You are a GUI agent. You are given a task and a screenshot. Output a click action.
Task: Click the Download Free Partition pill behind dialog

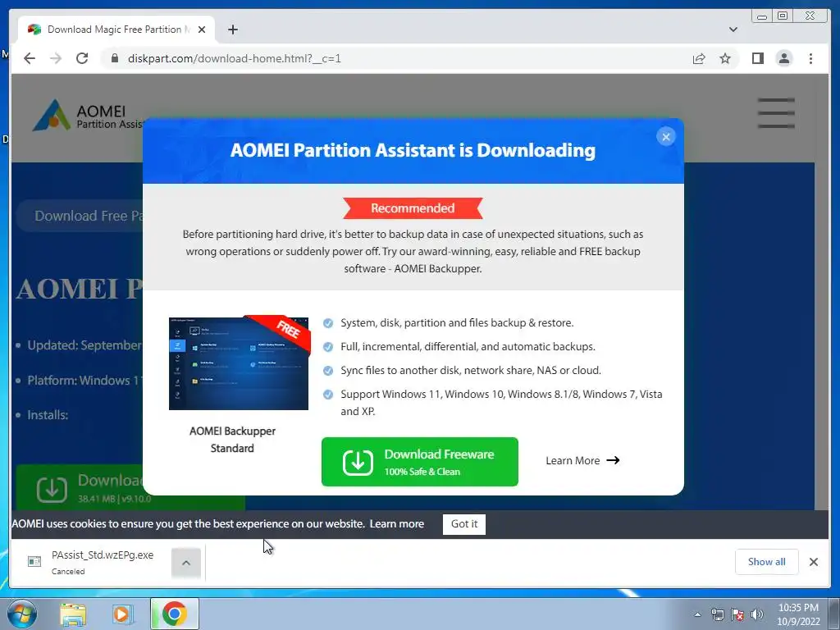coord(80,216)
